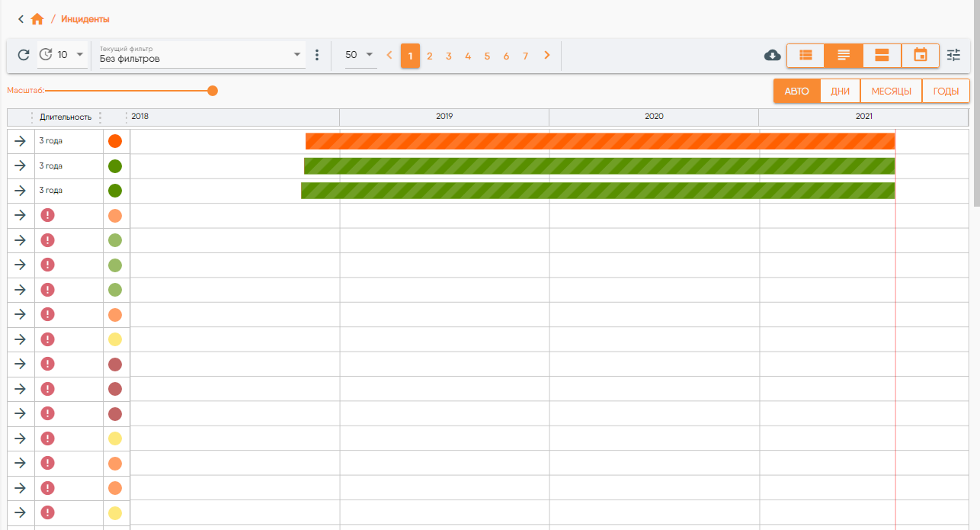The image size is (980, 530).
Task: Select the Gantt timeline view icon
Action: point(844,55)
